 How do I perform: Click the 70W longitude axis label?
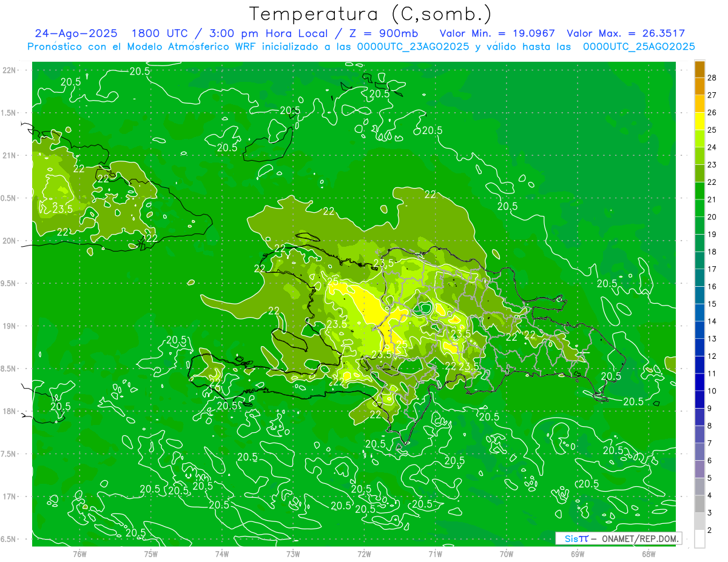507,554
